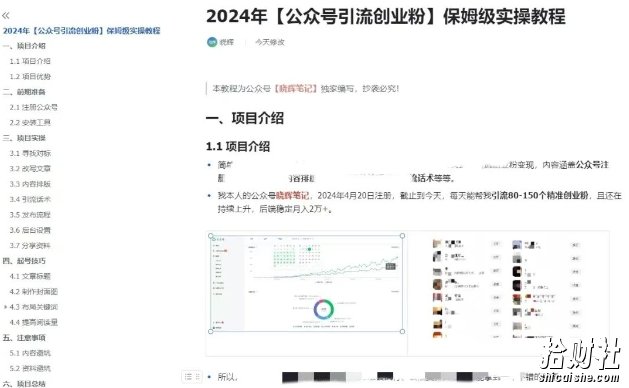Click the document title heading in the page
Image resolution: width=629 pixels, height=388 pixels.
click(x=386, y=17)
